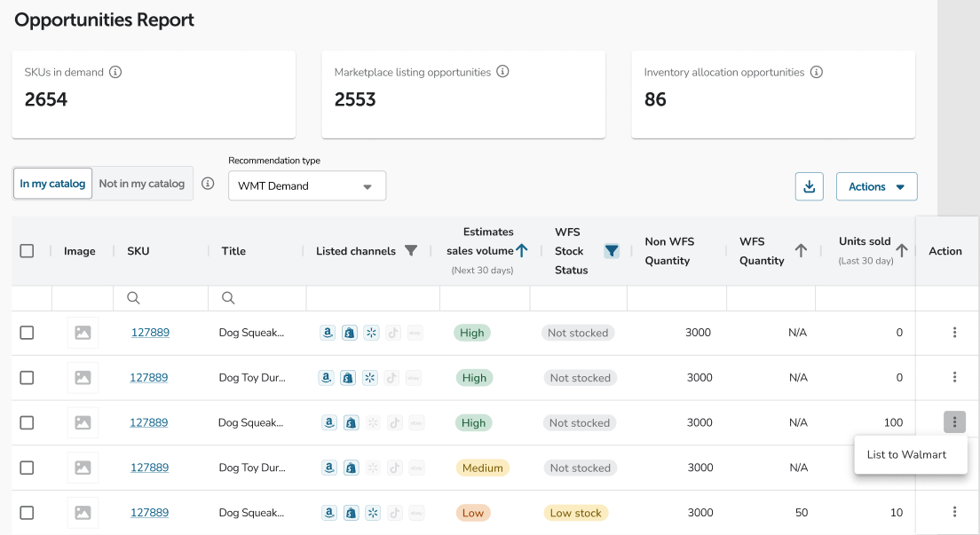Download the opportunities report

click(810, 186)
